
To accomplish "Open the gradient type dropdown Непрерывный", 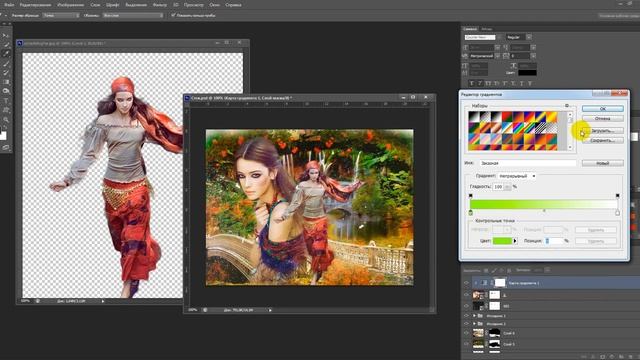I will click(517, 176).
